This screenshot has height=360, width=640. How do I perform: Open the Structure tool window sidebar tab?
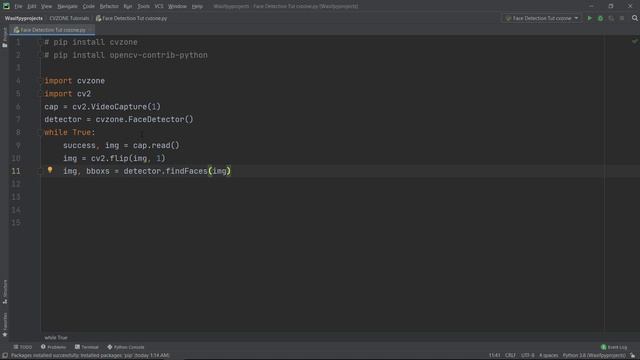5,291
